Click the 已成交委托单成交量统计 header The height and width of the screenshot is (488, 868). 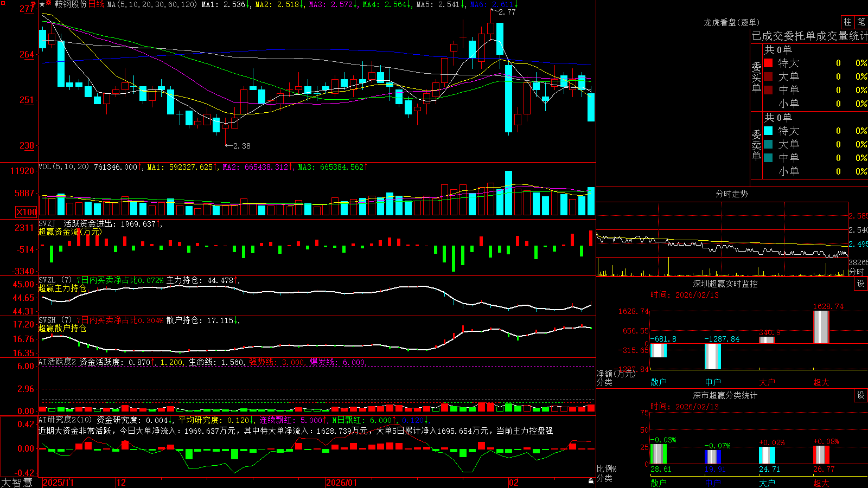(x=809, y=36)
